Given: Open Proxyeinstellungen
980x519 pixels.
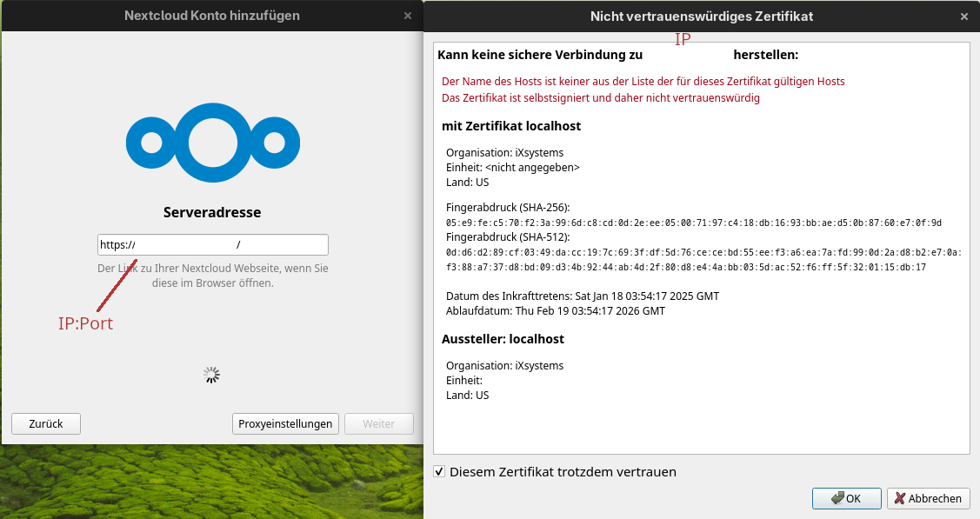Looking at the screenshot, I should tap(284, 423).
